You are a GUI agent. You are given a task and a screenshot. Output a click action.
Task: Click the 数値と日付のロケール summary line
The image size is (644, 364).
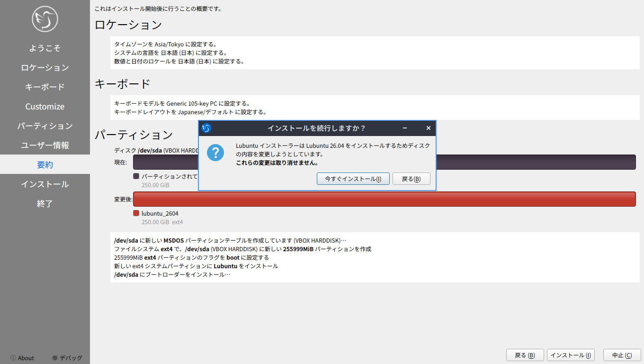(179, 62)
